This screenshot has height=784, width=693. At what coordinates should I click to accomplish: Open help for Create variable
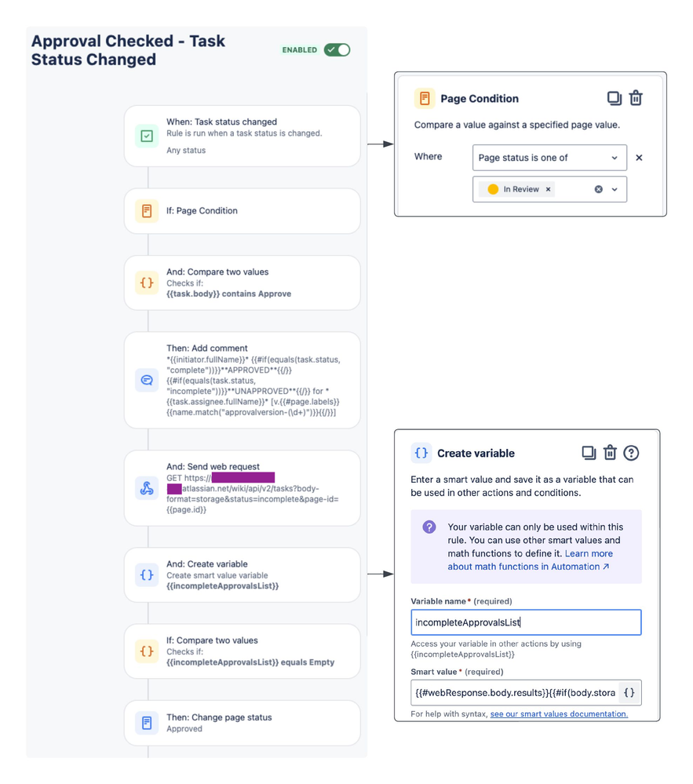(x=632, y=453)
